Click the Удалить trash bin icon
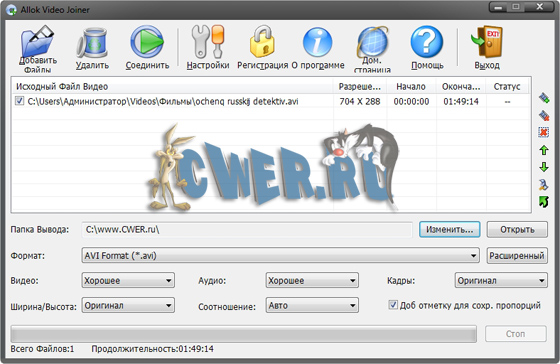This screenshot has height=364, width=560. pyautogui.click(x=92, y=43)
